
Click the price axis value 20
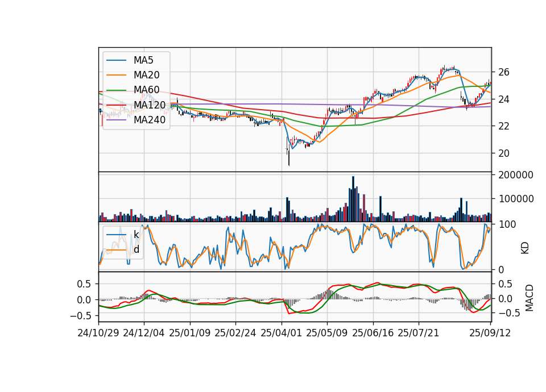[x=504, y=153]
